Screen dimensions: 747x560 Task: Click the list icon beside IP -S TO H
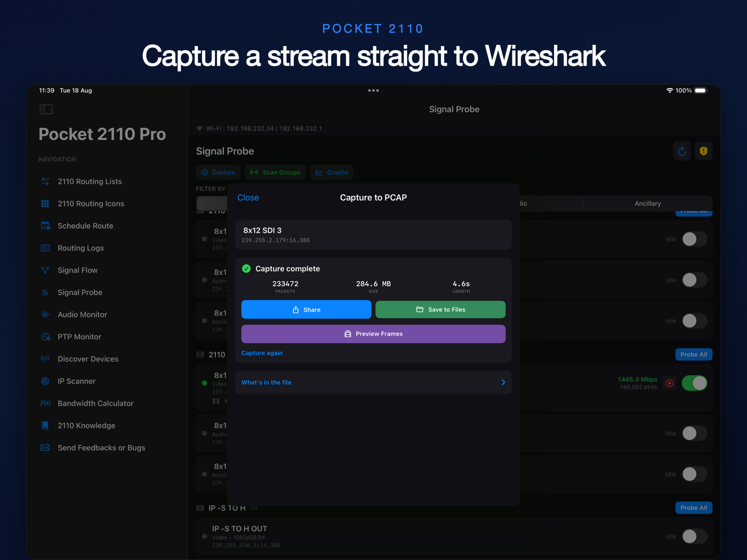[200, 508]
